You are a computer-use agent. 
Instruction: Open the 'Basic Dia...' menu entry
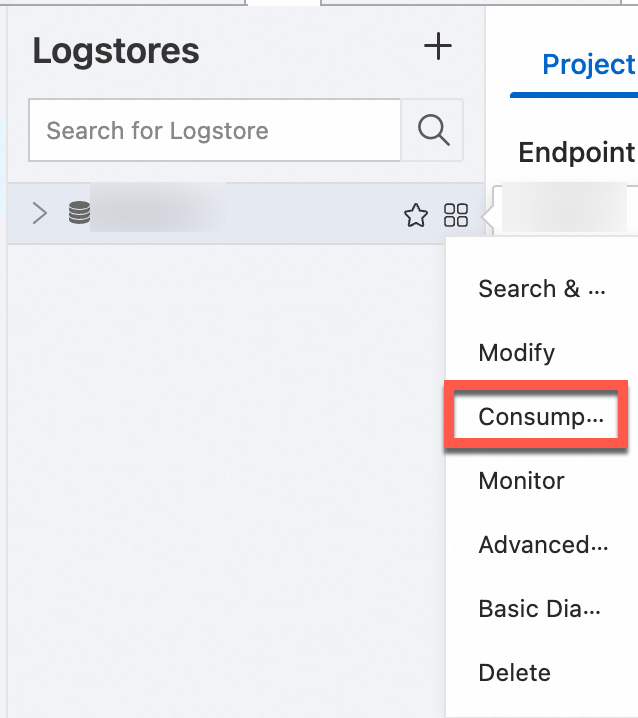540,609
